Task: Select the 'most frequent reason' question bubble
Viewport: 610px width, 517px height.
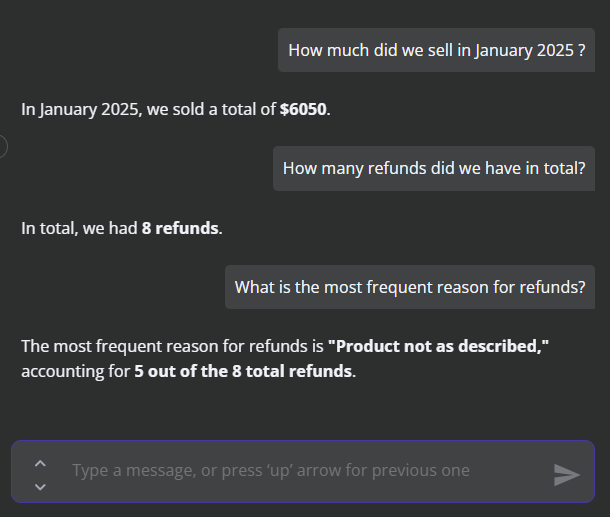Action: 410,287
